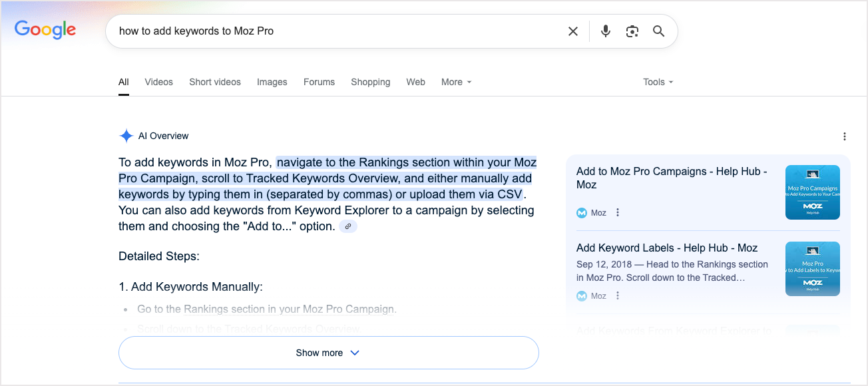The image size is (868, 386).
Task: Open Google Lens image search
Action: click(x=632, y=31)
